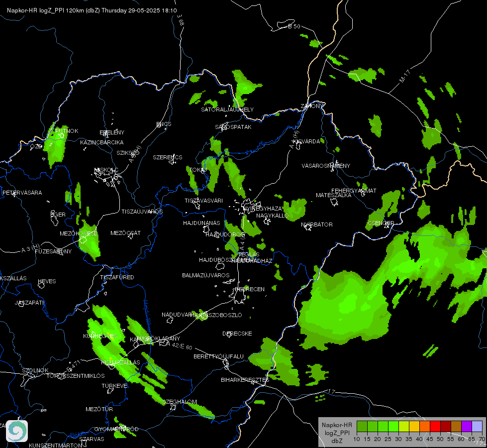Image resolution: width=487 pixels, height=448 pixels.
Task: Click the CSENGER town label
Action: point(381,223)
